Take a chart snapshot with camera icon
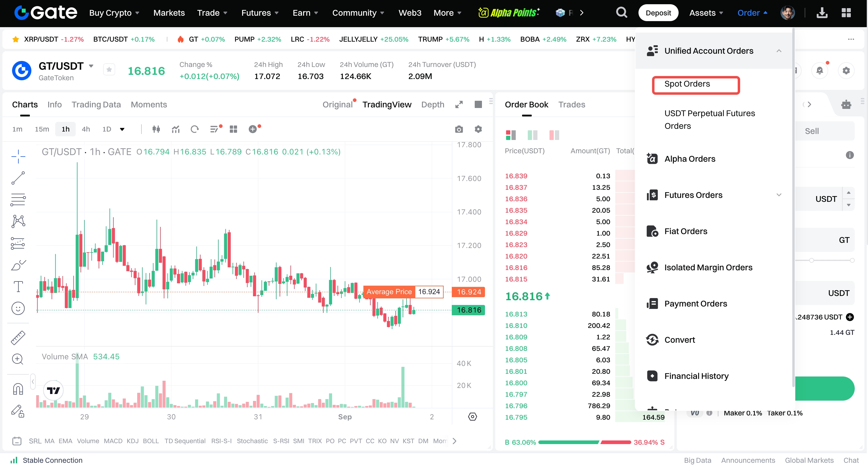Screen dimensions: 868x467 (459, 129)
